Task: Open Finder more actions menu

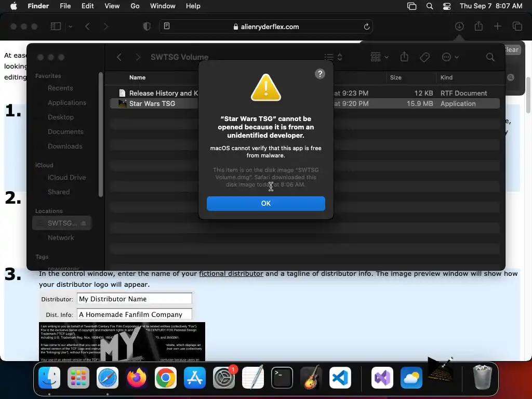Action: tap(450, 57)
